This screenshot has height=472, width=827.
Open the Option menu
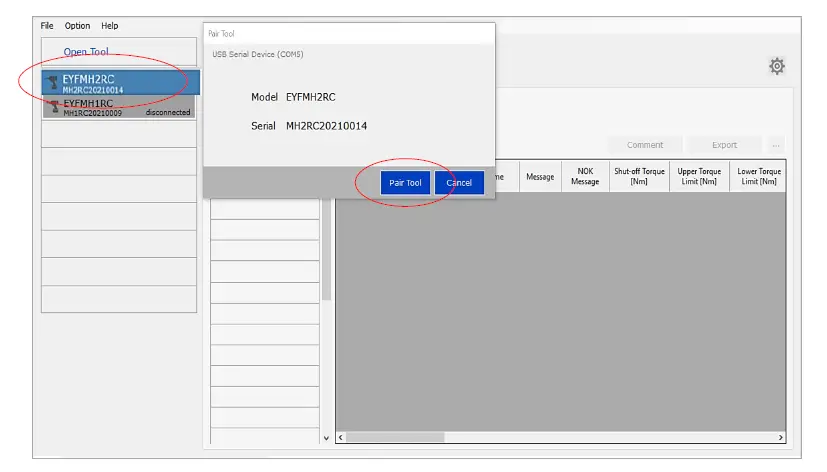click(x=77, y=26)
